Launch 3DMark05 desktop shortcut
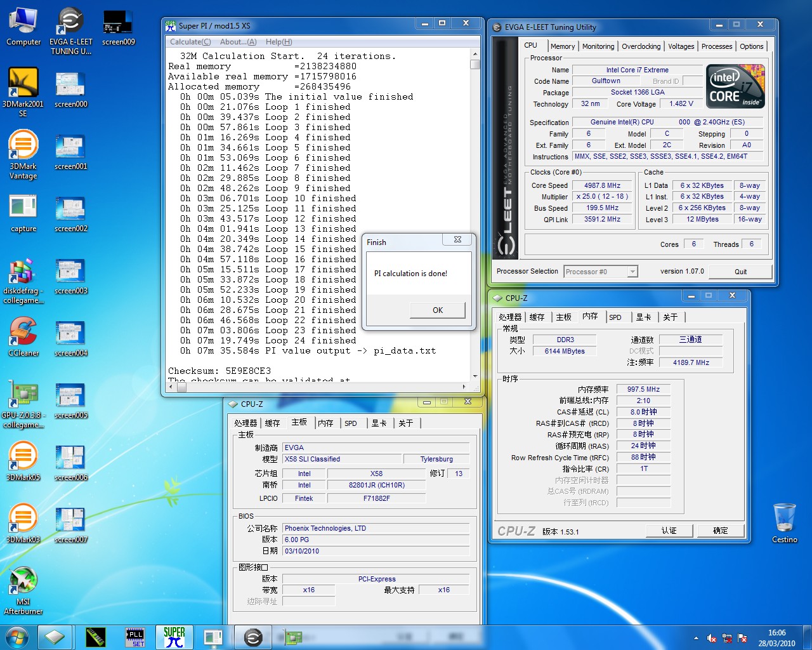 coord(23,461)
